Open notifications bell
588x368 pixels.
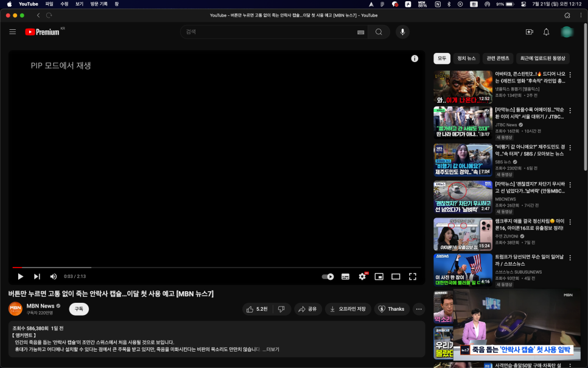click(546, 32)
